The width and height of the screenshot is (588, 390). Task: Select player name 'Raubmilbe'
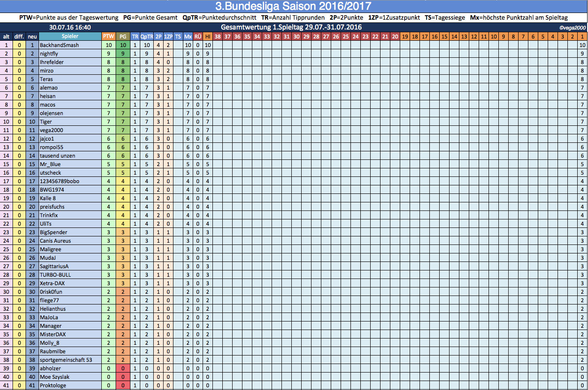coord(52,351)
